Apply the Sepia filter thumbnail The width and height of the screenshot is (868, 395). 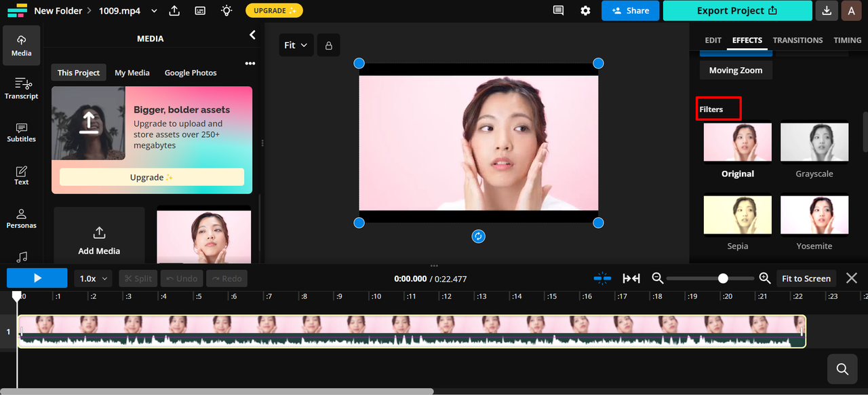click(x=738, y=215)
